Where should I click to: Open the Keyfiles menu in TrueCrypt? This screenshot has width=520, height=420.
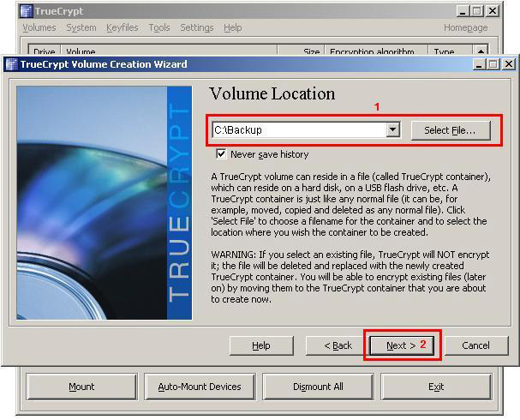122,28
